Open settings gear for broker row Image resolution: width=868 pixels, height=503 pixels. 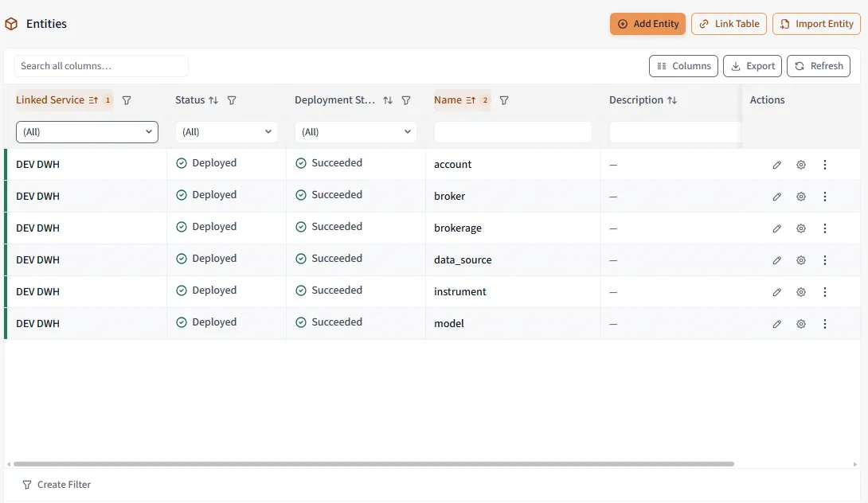pyautogui.click(x=800, y=197)
